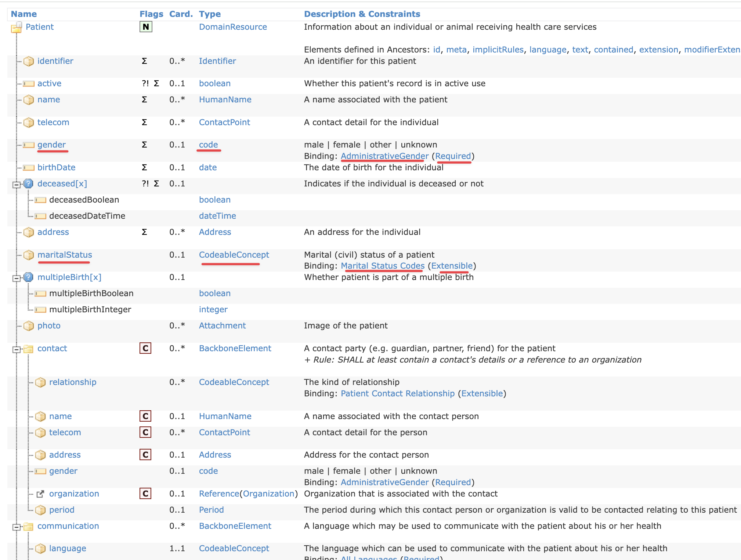The image size is (741, 560).
Task: Click the multipleBirthInteger row label
Action: [x=90, y=309]
